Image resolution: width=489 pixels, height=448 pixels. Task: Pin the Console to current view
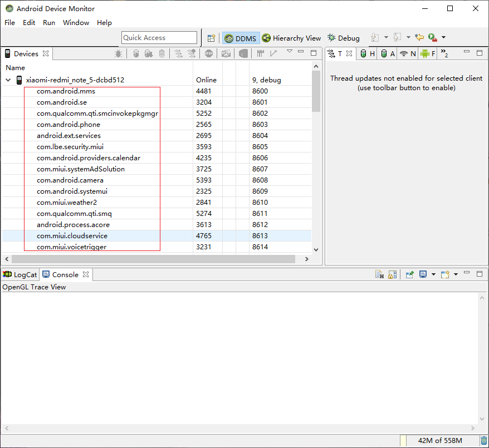pyautogui.click(x=409, y=274)
